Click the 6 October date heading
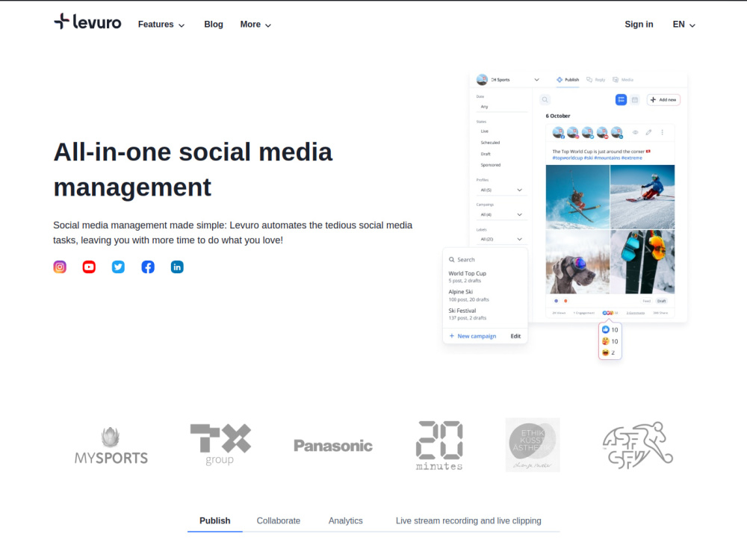Image resolution: width=747 pixels, height=560 pixels. click(558, 116)
